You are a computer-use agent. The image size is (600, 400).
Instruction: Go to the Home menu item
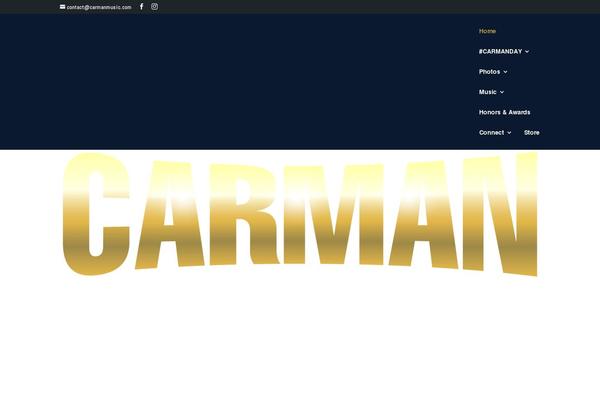click(487, 31)
